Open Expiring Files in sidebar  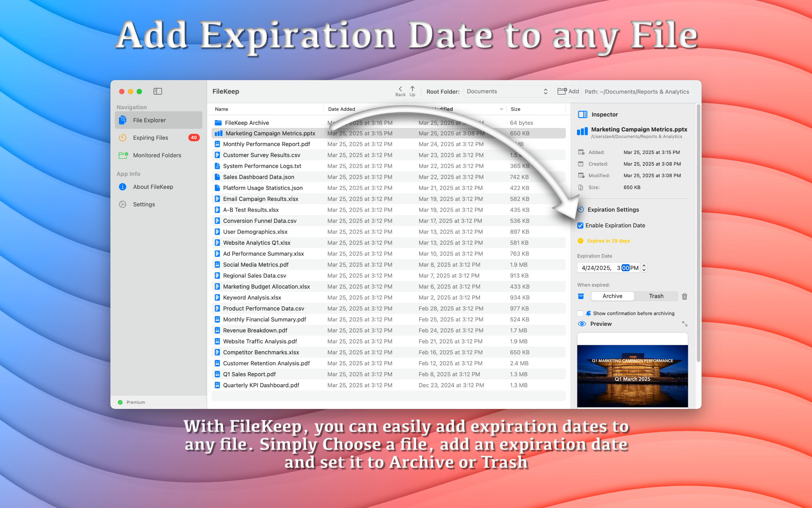[x=158, y=137]
